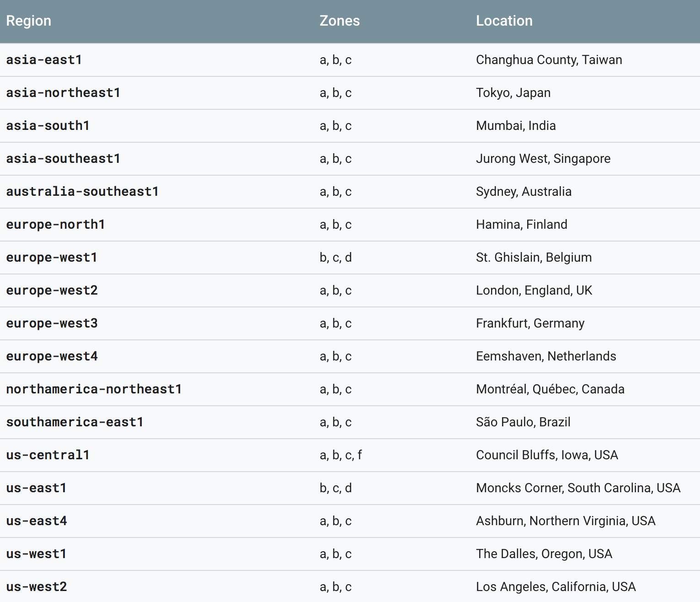
Task: Click the Mumbai, India location
Action: click(x=516, y=126)
